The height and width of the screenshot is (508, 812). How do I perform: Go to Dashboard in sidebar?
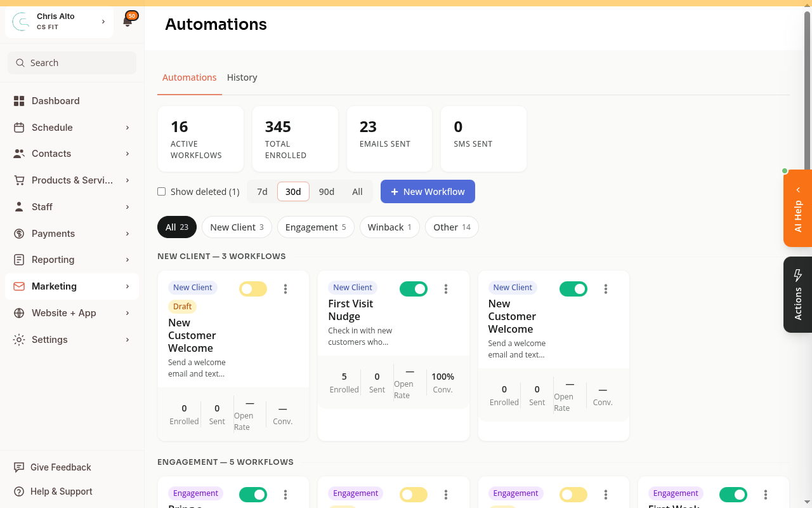coord(72,101)
